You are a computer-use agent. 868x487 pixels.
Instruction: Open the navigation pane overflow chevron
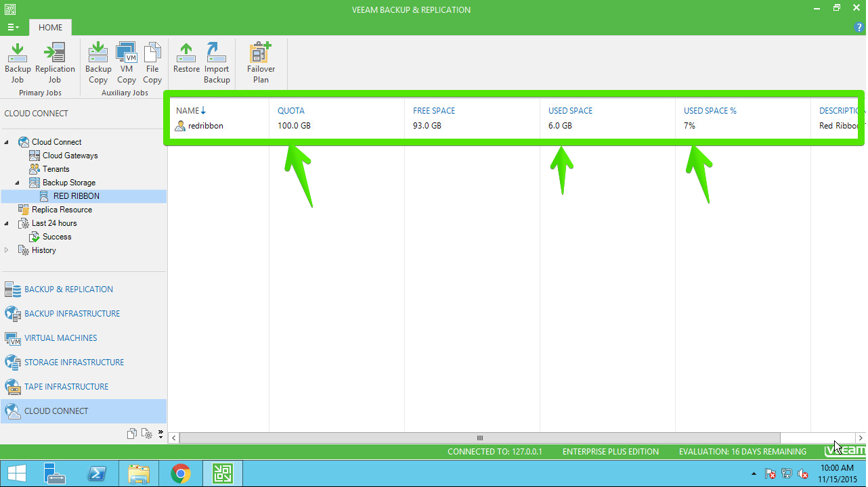click(160, 434)
